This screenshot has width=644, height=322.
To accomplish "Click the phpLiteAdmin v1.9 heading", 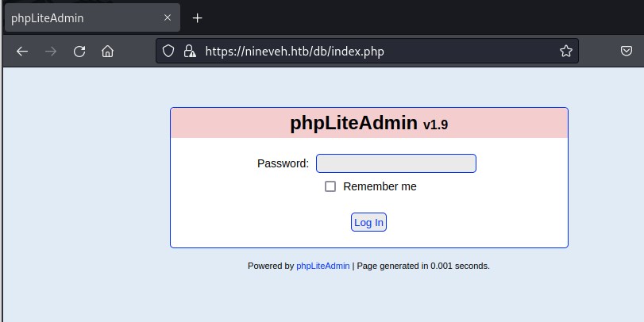I will 369,123.
